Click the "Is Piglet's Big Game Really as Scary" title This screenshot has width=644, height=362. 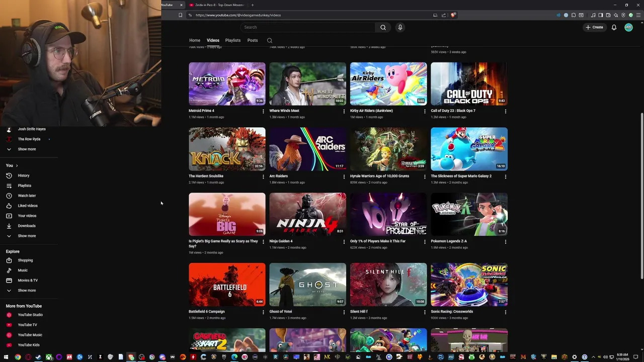[223, 244]
